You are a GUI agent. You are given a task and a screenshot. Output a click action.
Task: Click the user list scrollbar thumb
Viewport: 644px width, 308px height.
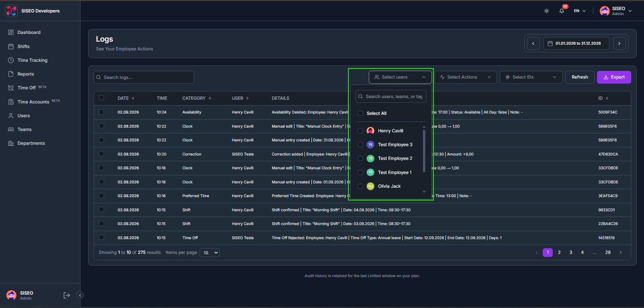click(x=424, y=151)
